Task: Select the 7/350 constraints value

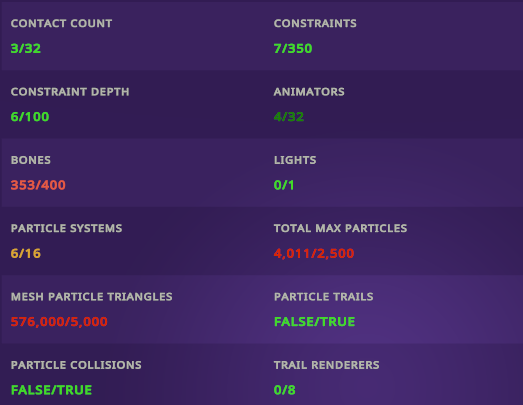Action: pyautogui.click(x=293, y=49)
